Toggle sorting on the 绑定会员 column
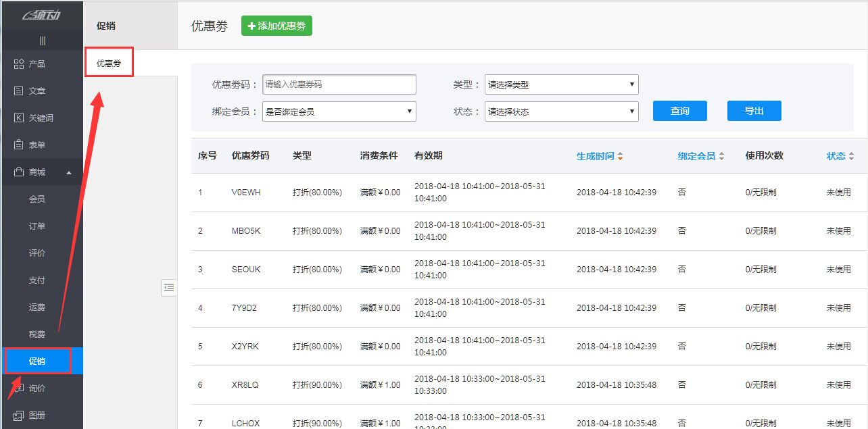The height and width of the screenshot is (429, 868). pos(700,155)
